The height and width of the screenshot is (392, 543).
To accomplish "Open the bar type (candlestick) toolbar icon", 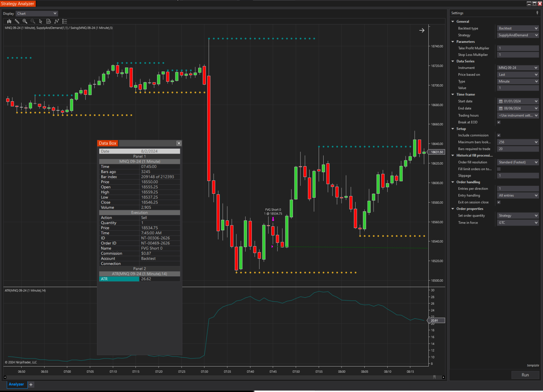I will click(x=9, y=21).
